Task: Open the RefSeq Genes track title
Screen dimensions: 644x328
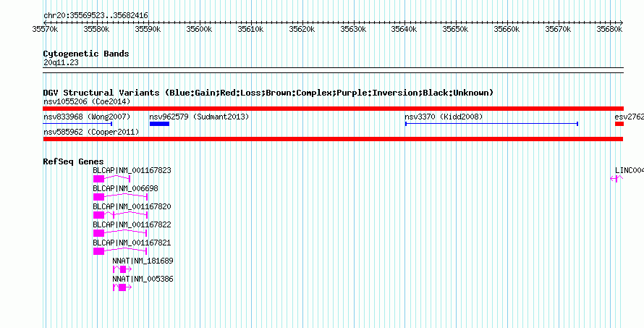Action: click(74, 161)
